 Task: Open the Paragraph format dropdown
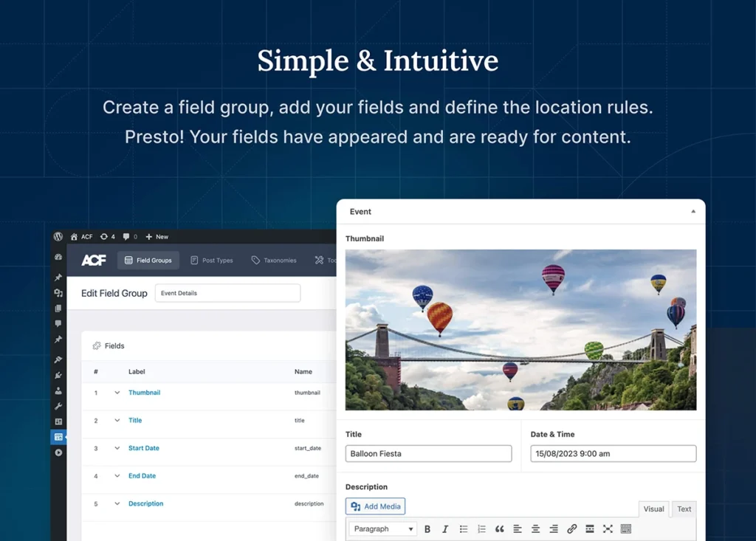click(x=382, y=529)
